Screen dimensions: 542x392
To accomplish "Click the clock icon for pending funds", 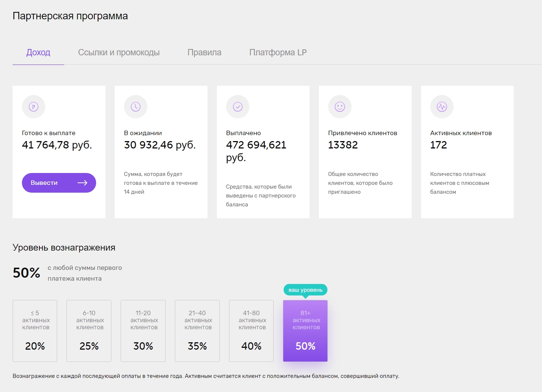I will pyautogui.click(x=135, y=107).
